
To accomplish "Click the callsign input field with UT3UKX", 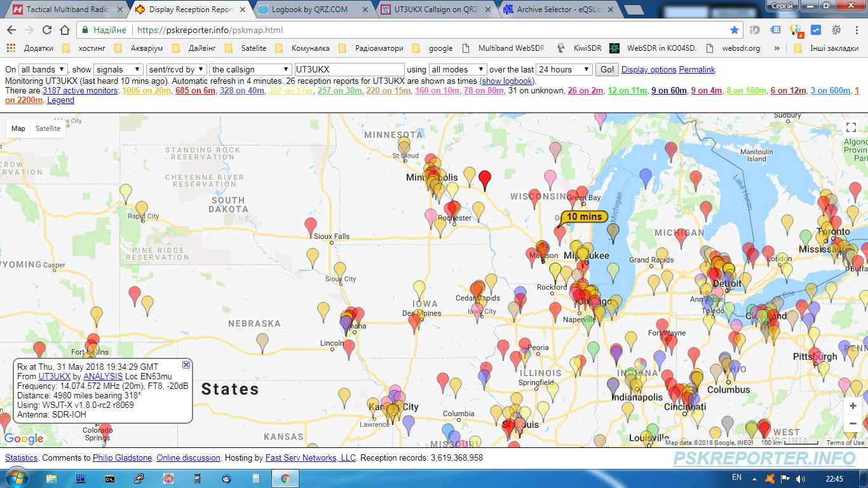I will 349,70.
